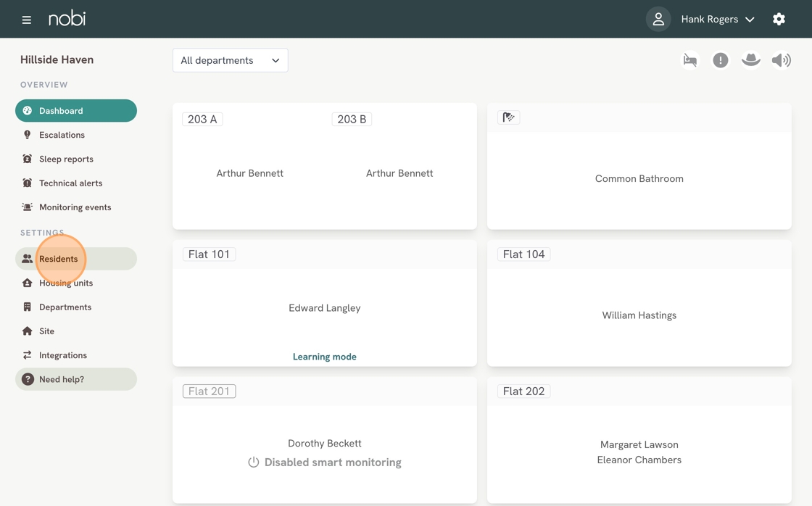
Task: Click the hat icon in toolbar
Action: pyautogui.click(x=750, y=60)
